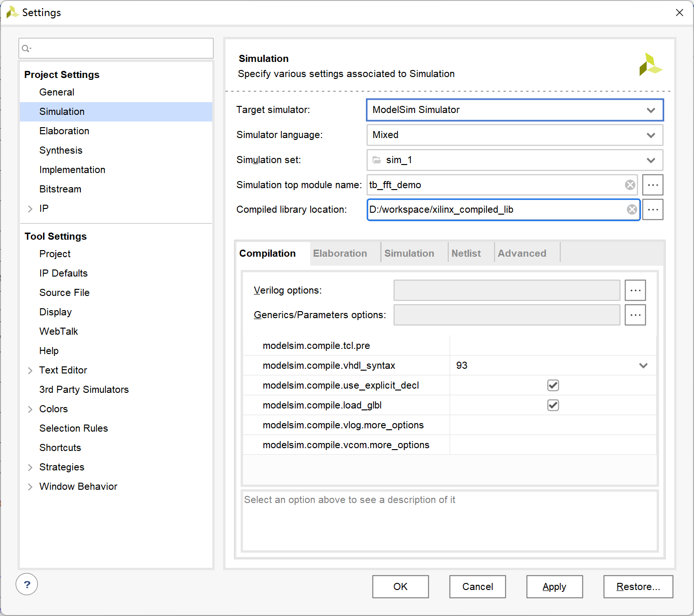Toggle modelsim.compile.load_glbl checkbox
The width and height of the screenshot is (694, 616).
tap(553, 405)
